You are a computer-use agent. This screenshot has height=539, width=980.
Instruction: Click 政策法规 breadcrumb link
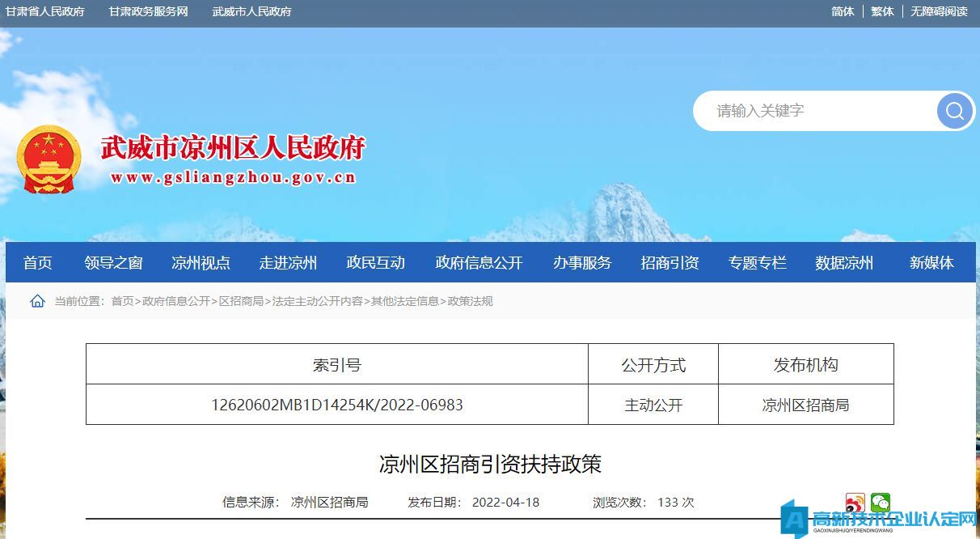click(x=470, y=301)
